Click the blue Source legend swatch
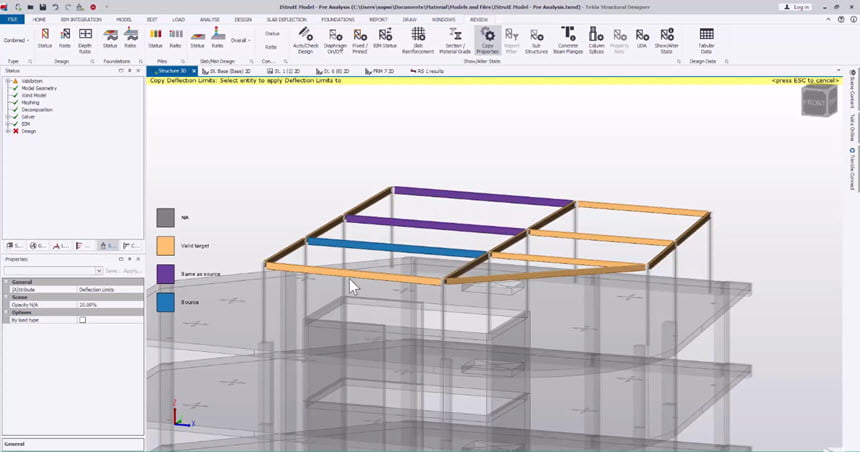This screenshot has height=452, width=860. click(x=166, y=302)
